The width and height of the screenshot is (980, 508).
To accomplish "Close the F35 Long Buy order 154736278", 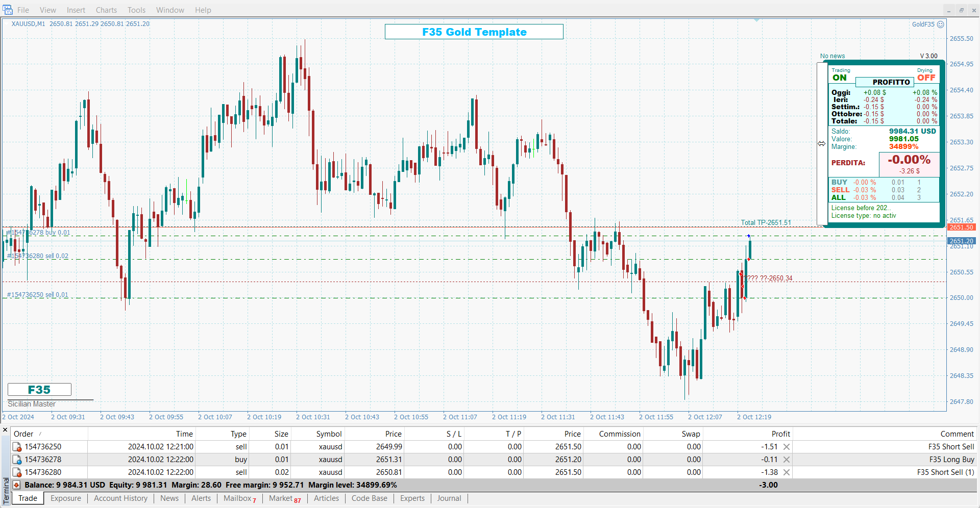I will point(787,460).
